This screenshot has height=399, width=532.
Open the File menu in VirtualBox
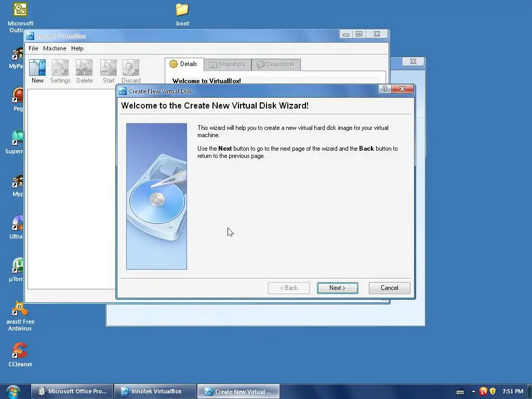point(33,48)
